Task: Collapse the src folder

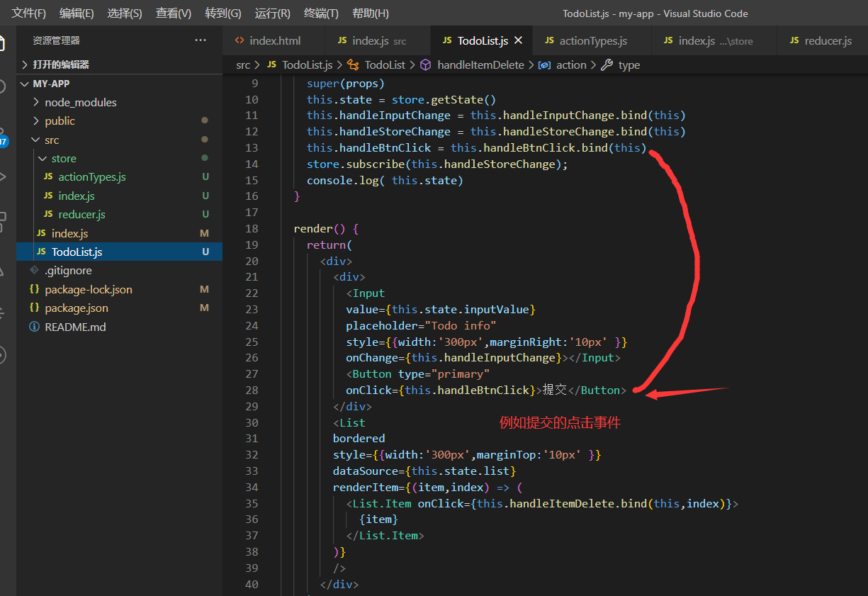Action: point(119,140)
